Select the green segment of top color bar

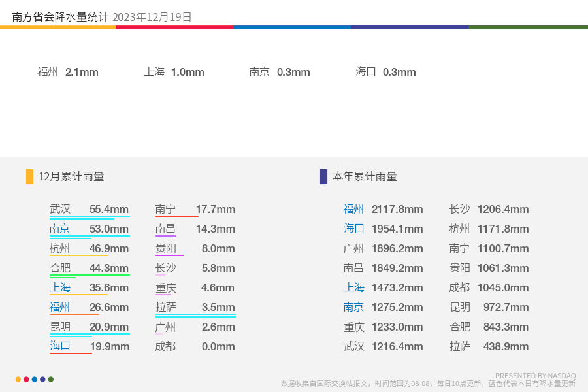528,27
